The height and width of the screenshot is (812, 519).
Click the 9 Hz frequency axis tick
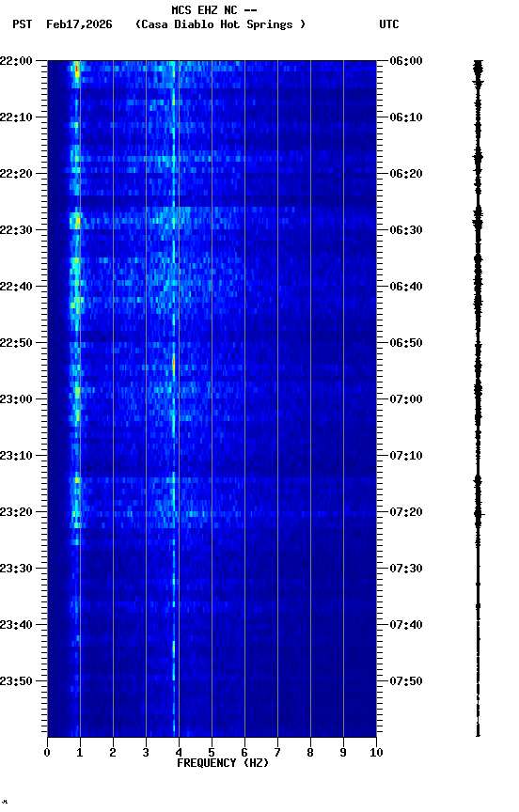pos(343,753)
